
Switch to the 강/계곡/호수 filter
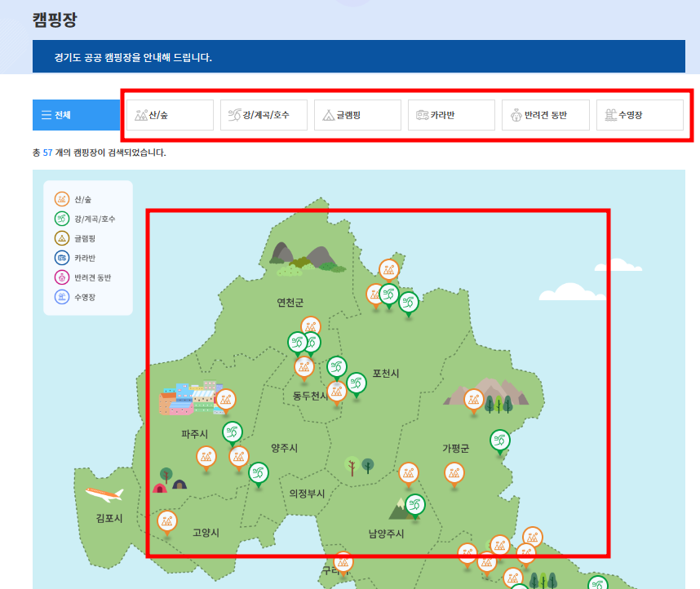tap(264, 115)
